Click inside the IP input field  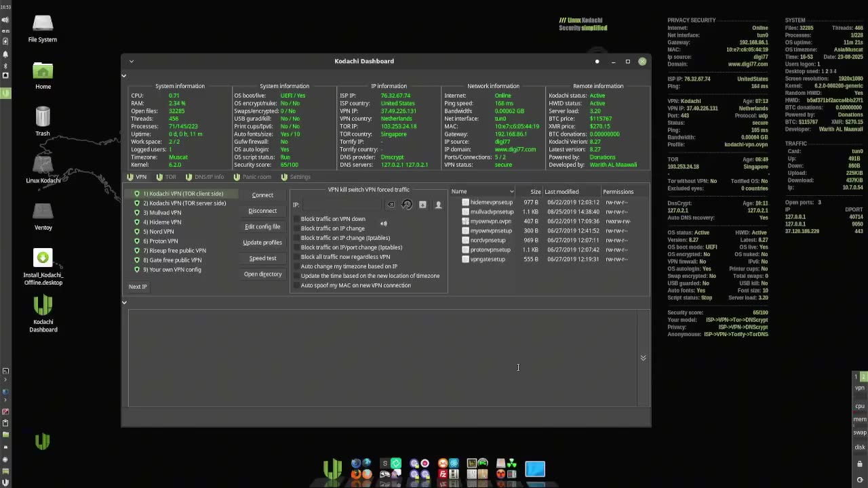click(342, 205)
